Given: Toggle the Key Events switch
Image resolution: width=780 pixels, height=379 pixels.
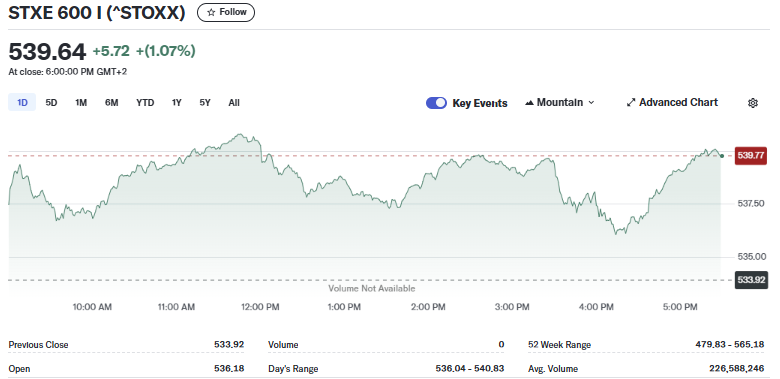Looking at the screenshot, I should point(436,103).
